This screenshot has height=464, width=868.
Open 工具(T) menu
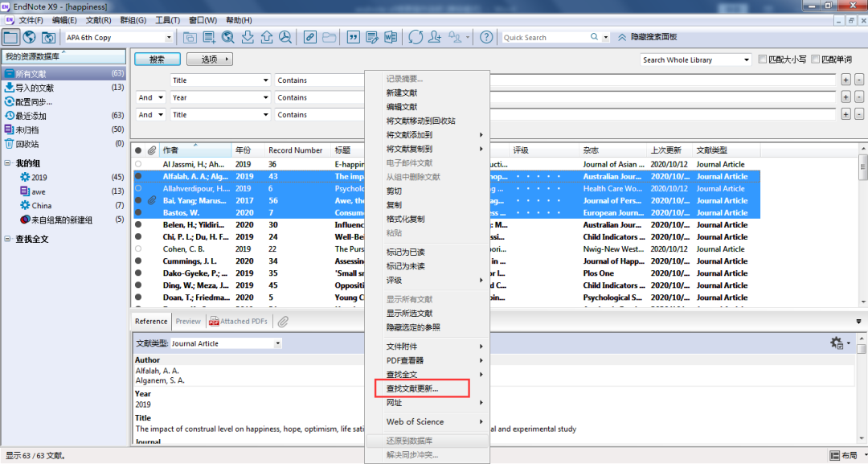167,20
